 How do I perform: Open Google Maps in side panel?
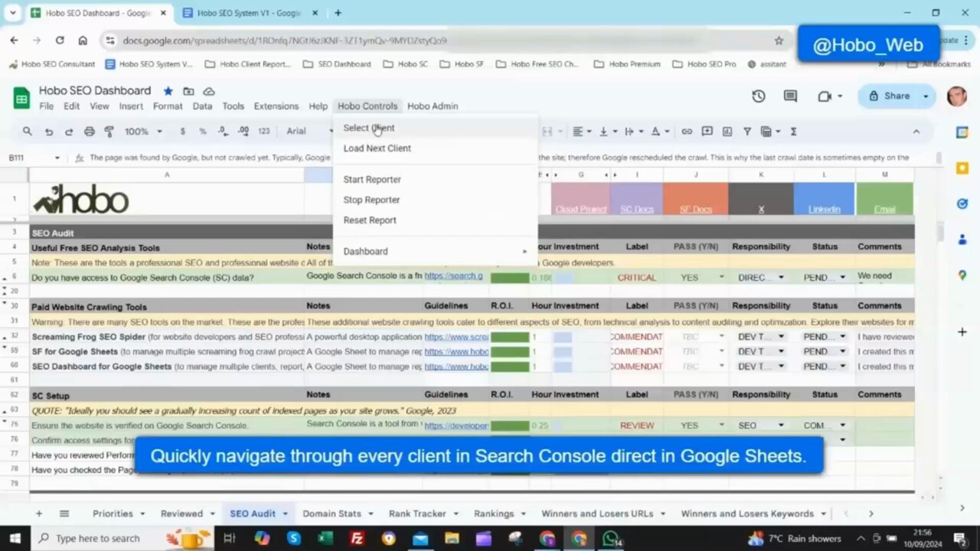click(x=962, y=275)
